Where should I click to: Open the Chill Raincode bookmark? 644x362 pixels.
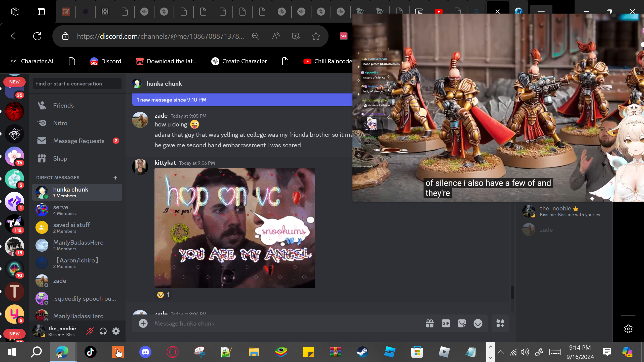(328, 61)
